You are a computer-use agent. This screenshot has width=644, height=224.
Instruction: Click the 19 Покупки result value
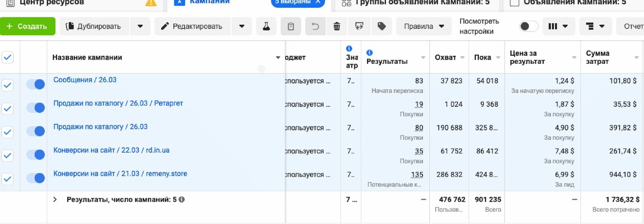click(x=419, y=104)
